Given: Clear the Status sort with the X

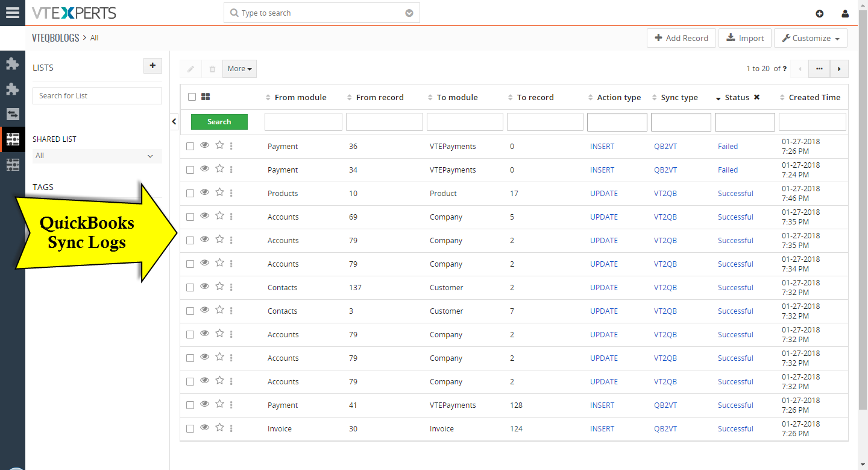Looking at the screenshot, I should coord(757,97).
